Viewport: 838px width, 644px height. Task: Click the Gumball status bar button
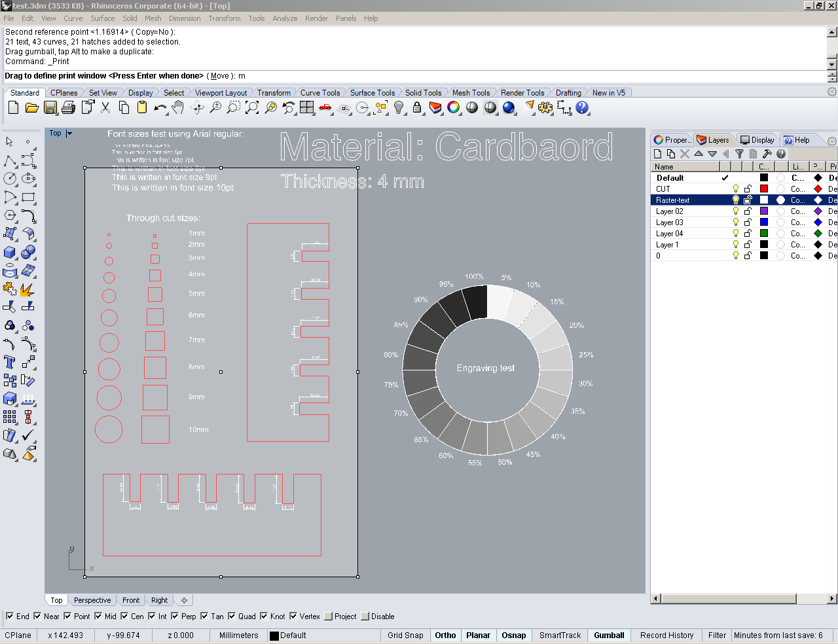609,635
